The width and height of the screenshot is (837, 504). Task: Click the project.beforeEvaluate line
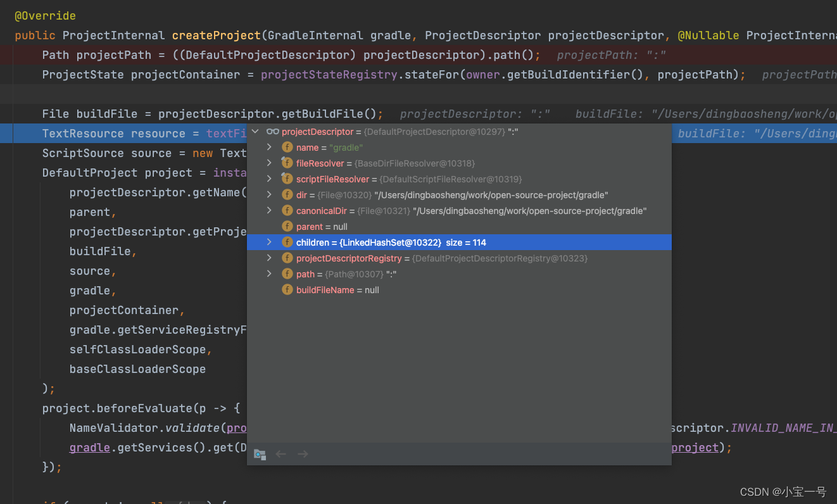point(141,408)
